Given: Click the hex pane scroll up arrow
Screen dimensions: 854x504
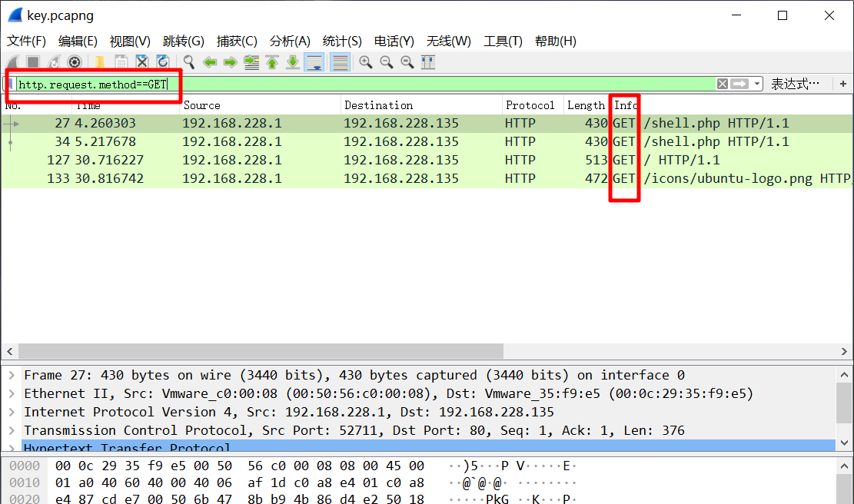Looking at the screenshot, I should 844,466.
